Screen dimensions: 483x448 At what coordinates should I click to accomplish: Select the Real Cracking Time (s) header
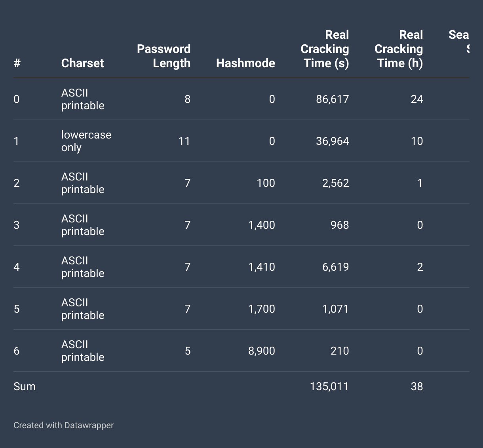pyautogui.click(x=325, y=49)
